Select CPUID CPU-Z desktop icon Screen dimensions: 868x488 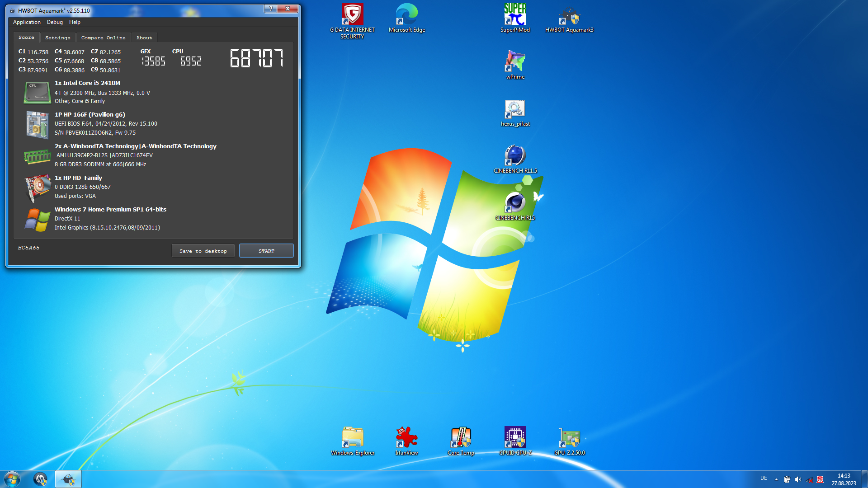pos(515,441)
